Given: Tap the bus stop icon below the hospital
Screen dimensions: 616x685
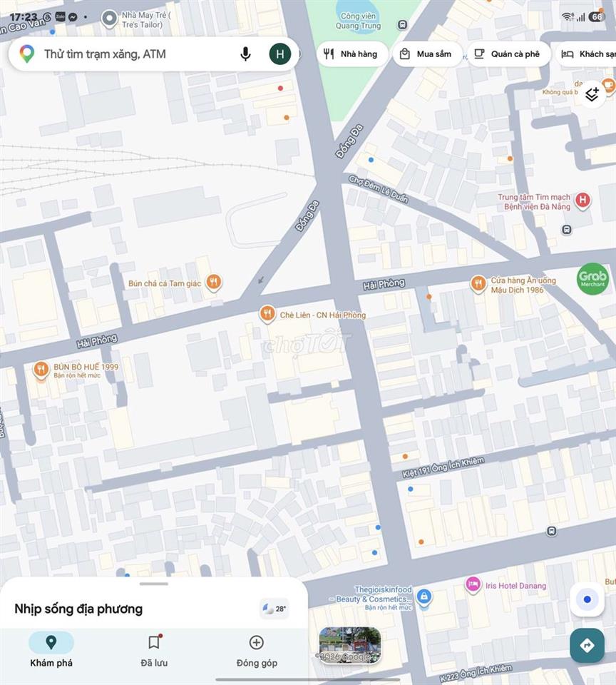Looking at the screenshot, I should pos(566,230).
